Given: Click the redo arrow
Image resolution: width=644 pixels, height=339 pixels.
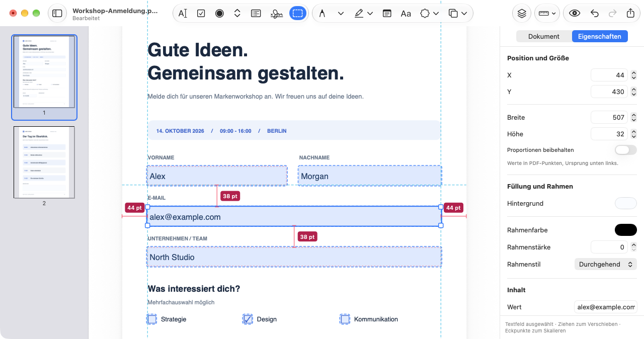Looking at the screenshot, I should (x=613, y=14).
